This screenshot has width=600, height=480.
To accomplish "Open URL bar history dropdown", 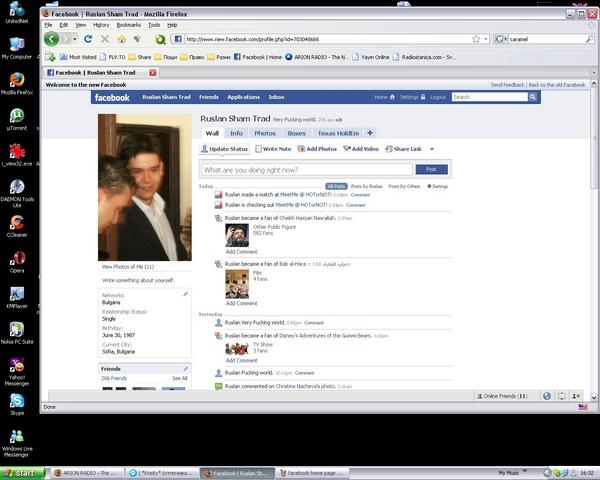I will (x=486, y=39).
